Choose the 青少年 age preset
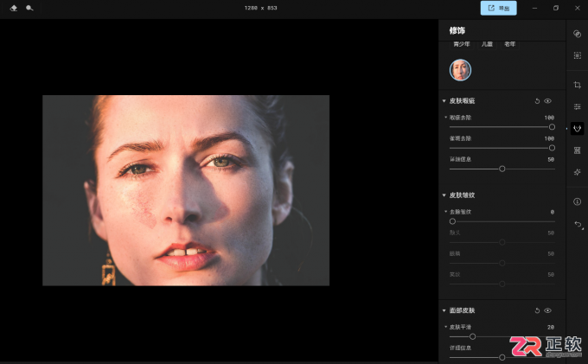Screen dimensions: 588x364 [x=461, y=45]
